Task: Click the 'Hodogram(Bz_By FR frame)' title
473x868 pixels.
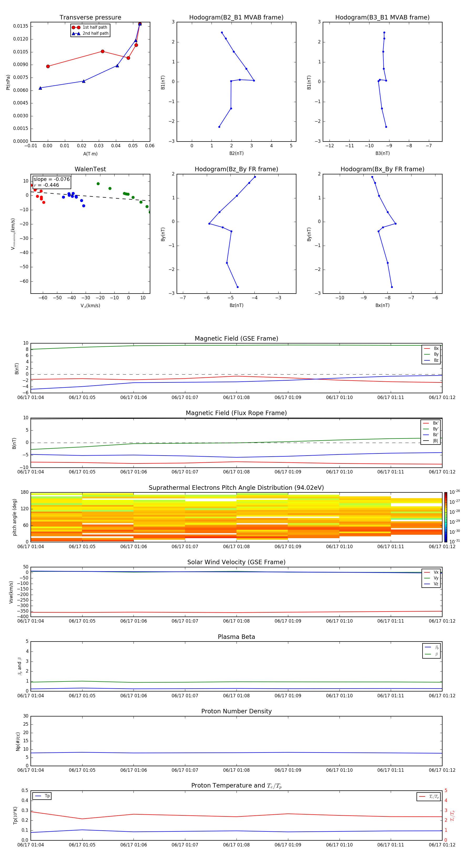Action: 236,169
